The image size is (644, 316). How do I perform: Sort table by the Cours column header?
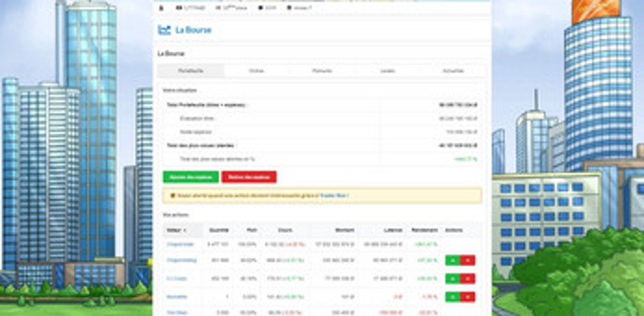coord(285,231)
